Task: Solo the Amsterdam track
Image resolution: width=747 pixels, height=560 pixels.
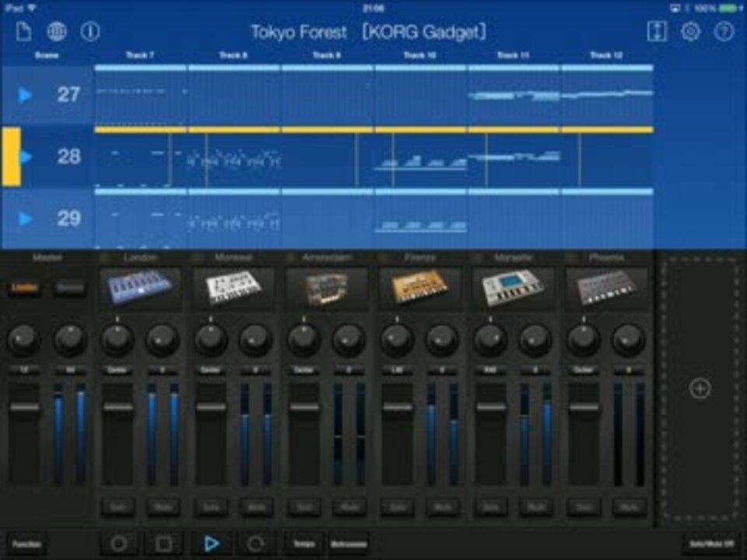Action: point(304,508)
